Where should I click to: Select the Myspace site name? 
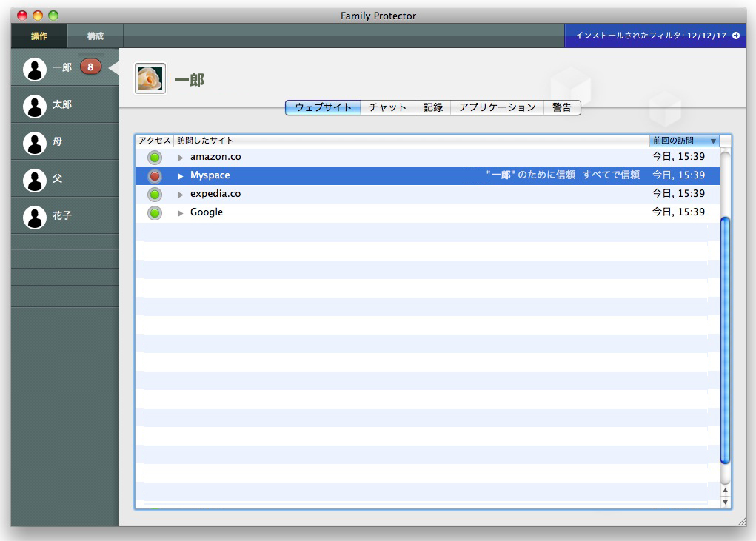pyautogui.click(x=210, y=175)
